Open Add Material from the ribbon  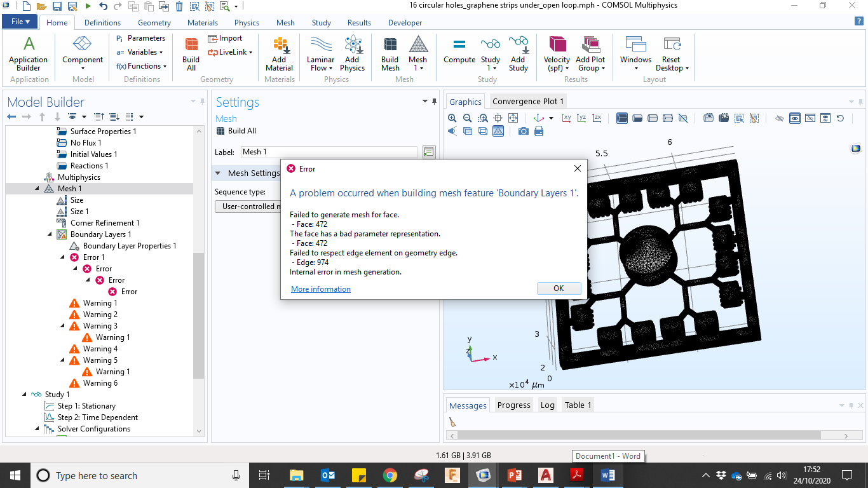click(x=279, y=53)
